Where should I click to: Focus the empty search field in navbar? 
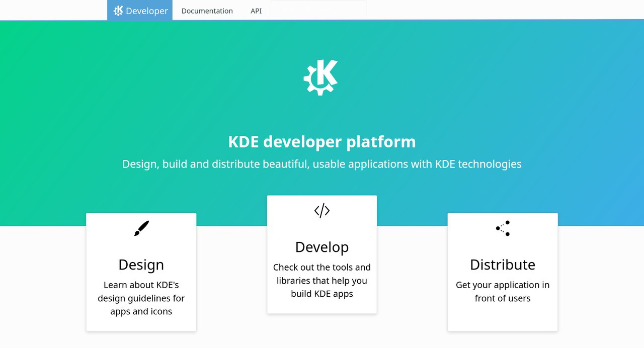[318, 10]
